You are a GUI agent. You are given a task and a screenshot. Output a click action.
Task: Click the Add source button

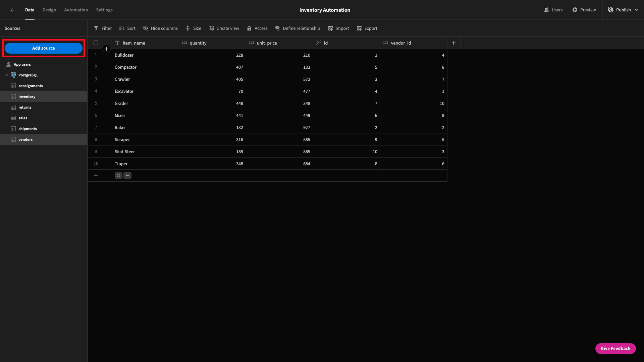(44, 48)
